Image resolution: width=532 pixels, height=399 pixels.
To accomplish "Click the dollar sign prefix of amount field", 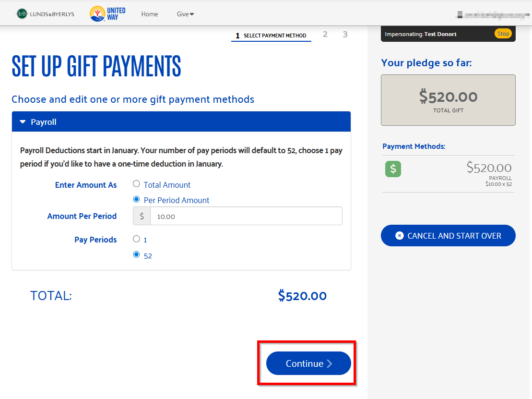I will pos(142,216).
